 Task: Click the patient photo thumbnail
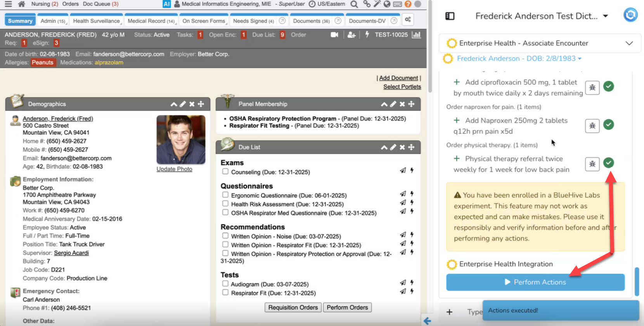(181, 140)
